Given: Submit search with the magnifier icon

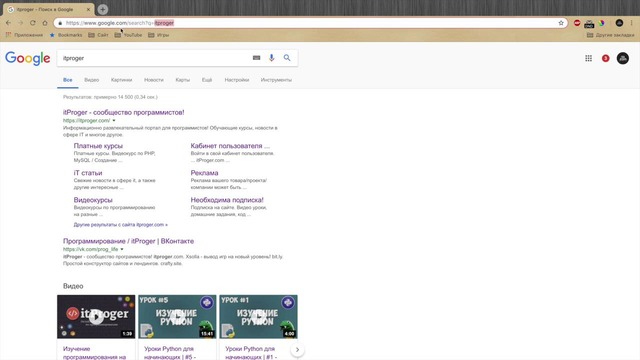Looking at the screenshot, I should pos(287,58).
